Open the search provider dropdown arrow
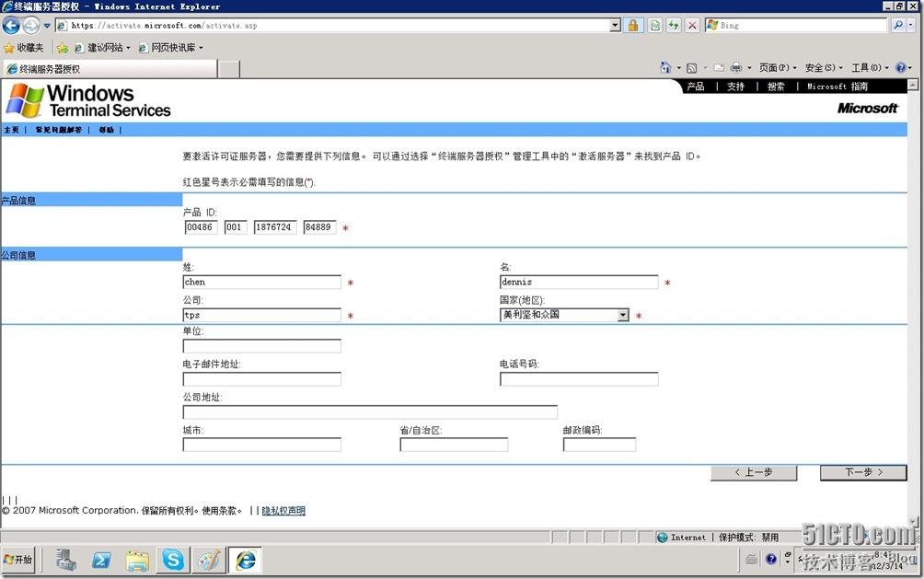 tap(911, 26)
